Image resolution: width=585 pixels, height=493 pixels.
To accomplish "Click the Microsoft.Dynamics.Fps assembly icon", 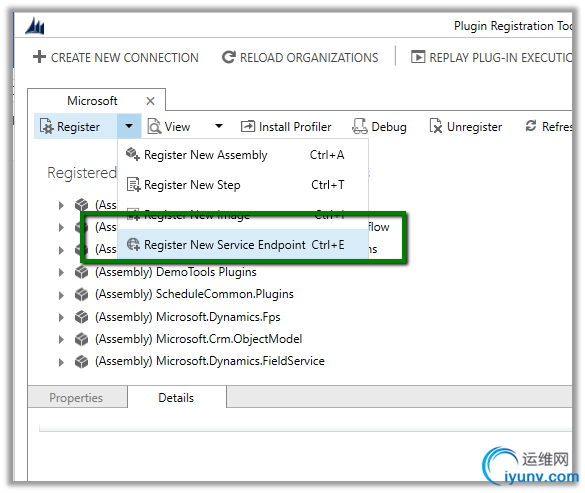I will point(81,317).
